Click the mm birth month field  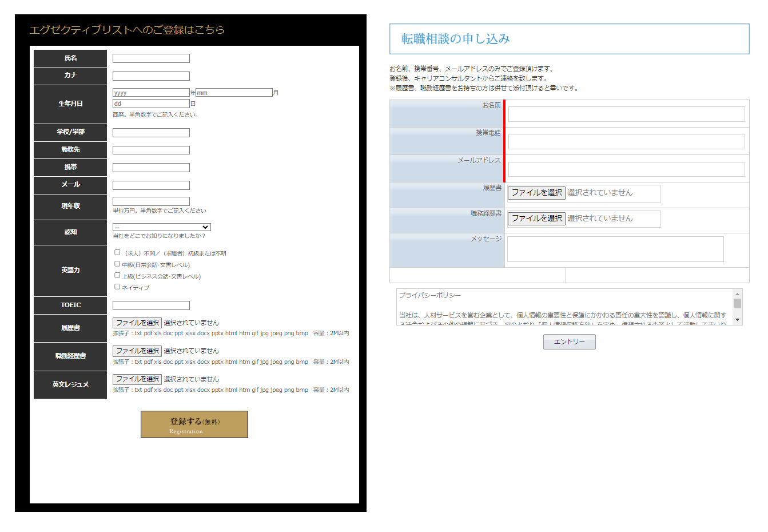point(234,93)
